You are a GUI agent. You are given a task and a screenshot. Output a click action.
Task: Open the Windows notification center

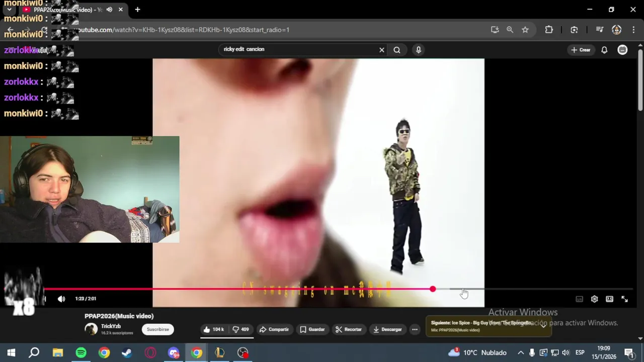pos(628,352)
